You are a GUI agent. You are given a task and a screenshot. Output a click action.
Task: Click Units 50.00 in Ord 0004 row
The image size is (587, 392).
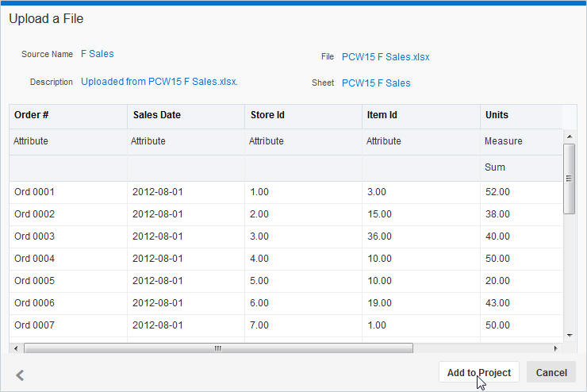click(x=521, y=259)
